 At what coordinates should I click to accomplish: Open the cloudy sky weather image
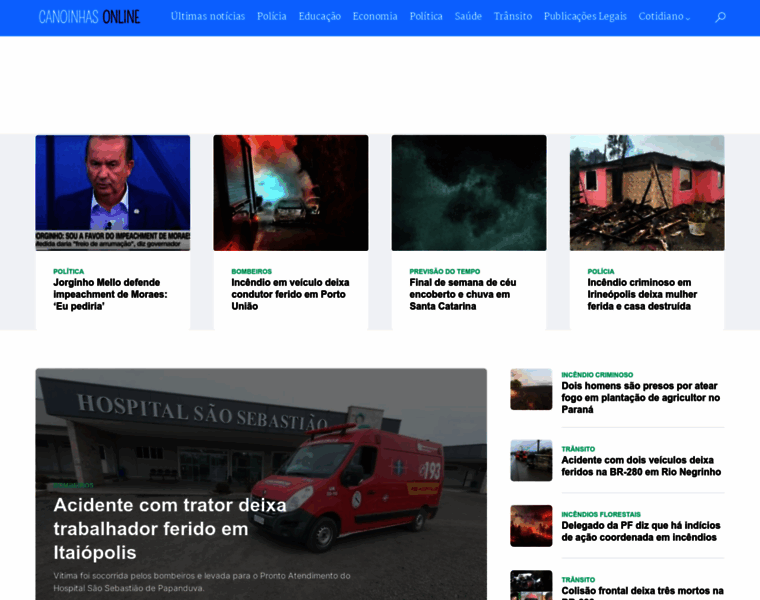tap(469, 192)
